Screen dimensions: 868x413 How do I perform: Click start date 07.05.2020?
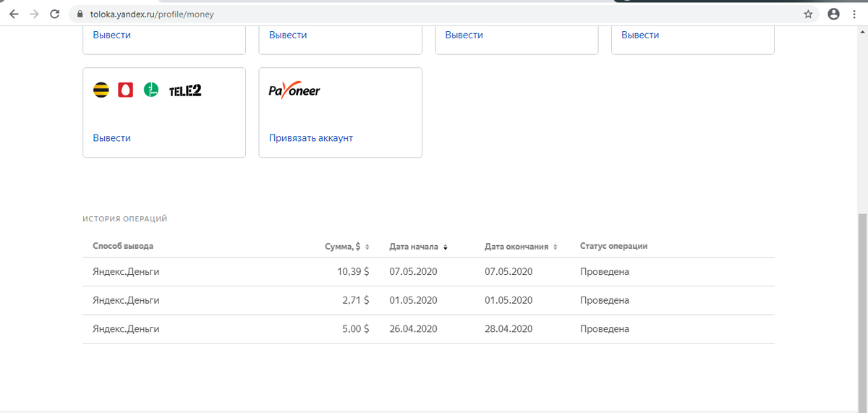[x=413, y=272]
